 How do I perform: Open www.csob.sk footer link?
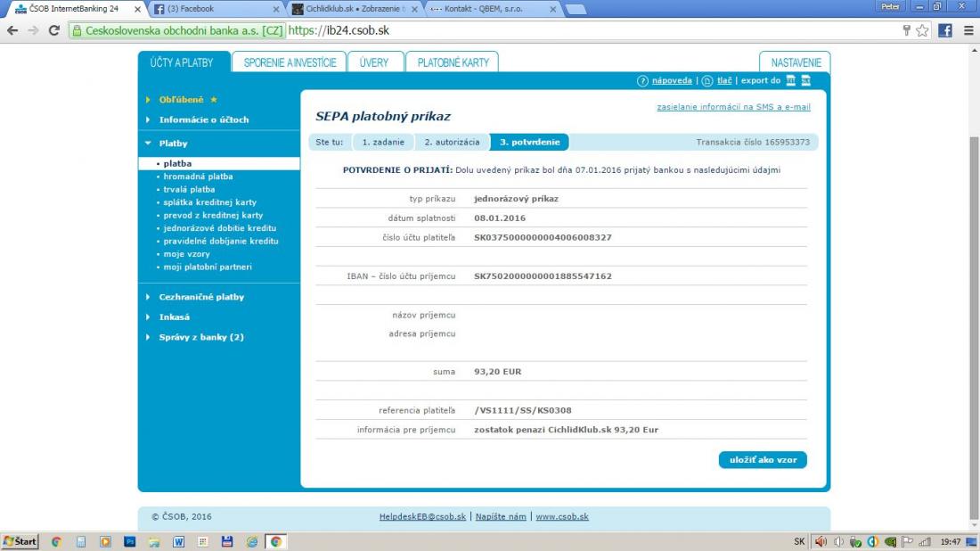point(562,516)
